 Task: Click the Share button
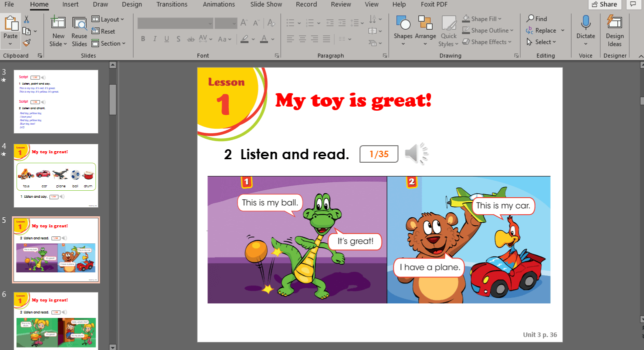click(x=604, y=5)
